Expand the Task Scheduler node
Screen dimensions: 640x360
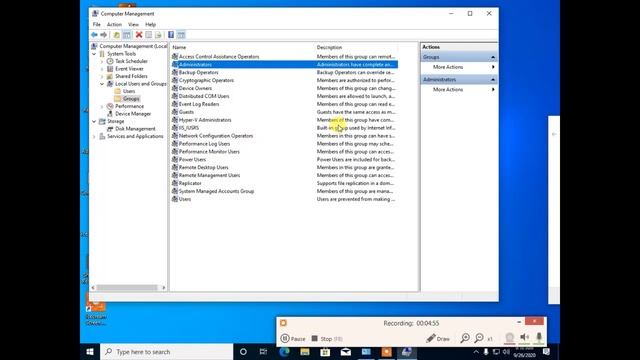coord(102,61)
